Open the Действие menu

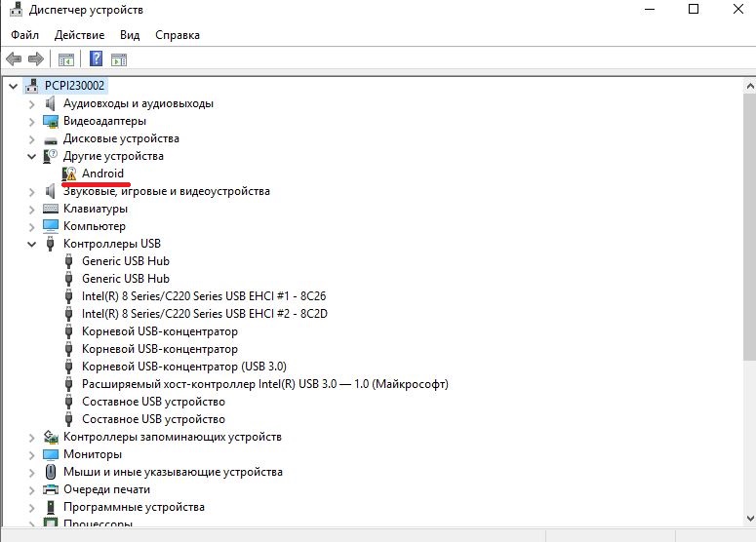80,35
